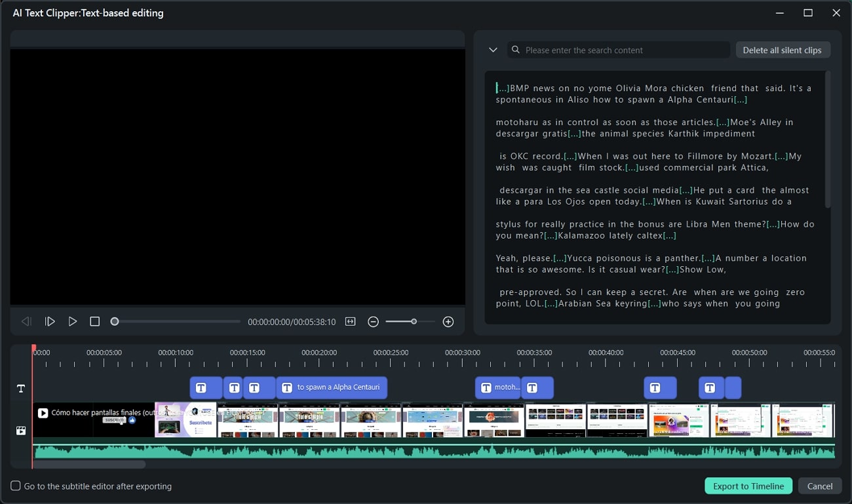Zoom out timeline with minus icon
This screenshot has height=504, width=852.
(373, 322)
